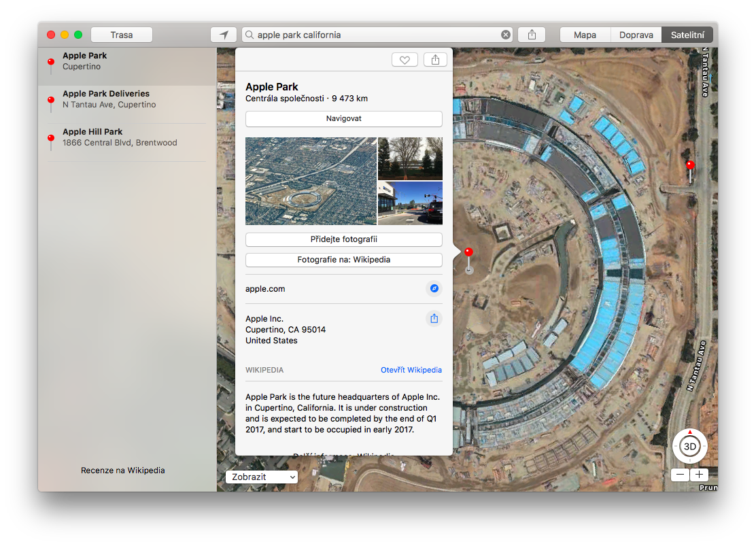Select the Apple Park Cupertino result
Viewport: 756px width, 546px height.
127,67
